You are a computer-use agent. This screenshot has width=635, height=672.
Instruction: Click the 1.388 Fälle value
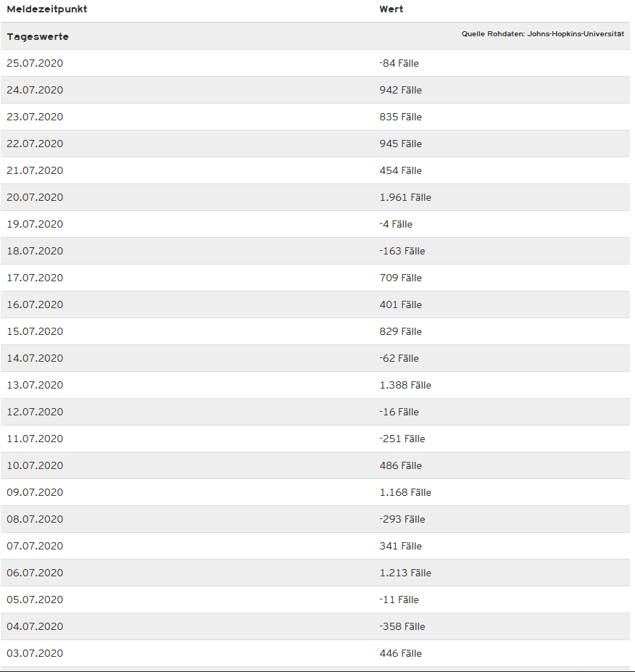[405, 385]
